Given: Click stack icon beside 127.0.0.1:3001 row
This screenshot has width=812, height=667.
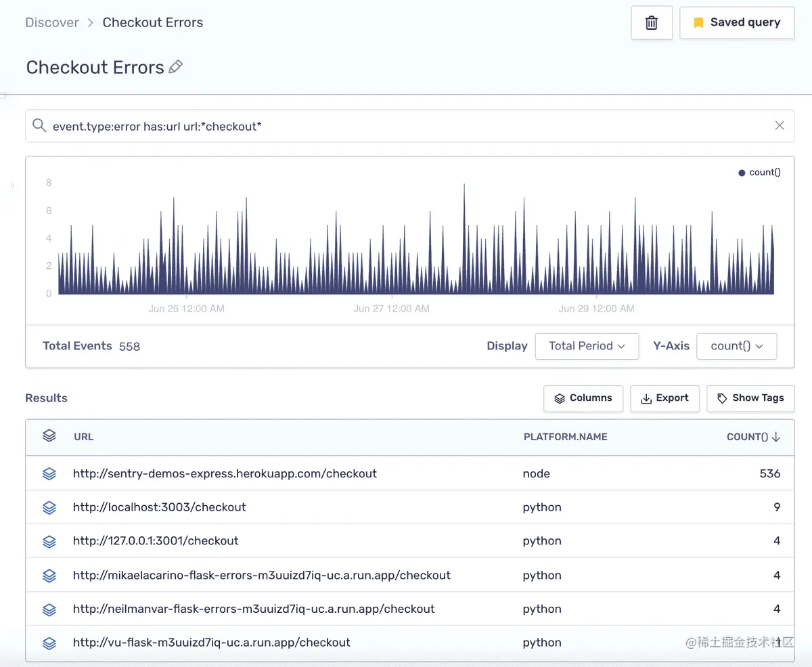Looking at the screenshot, I should [49, 542].
